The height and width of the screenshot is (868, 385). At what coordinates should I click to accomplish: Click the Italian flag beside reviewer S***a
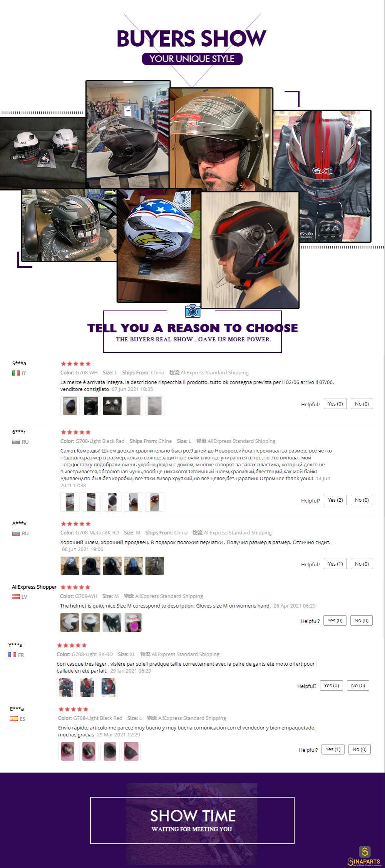16,373
